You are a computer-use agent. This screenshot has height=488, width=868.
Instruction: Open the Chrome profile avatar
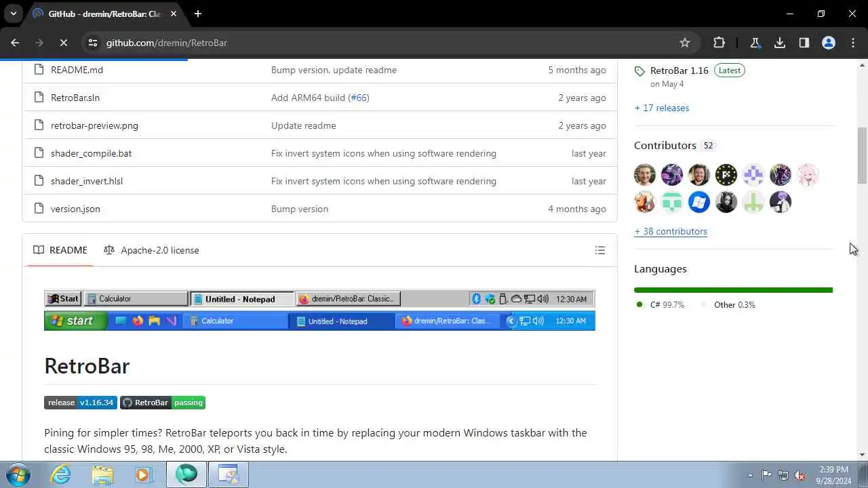(829, 43)
